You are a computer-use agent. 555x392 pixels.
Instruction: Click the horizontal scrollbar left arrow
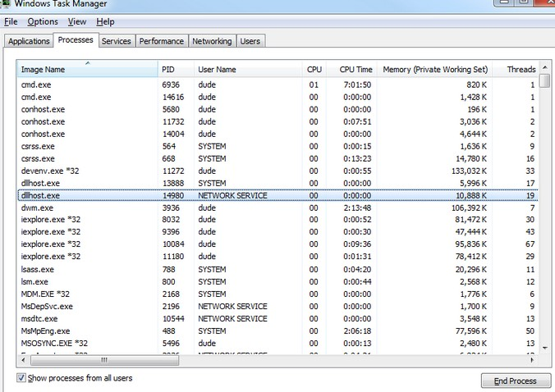coord(23,360)
